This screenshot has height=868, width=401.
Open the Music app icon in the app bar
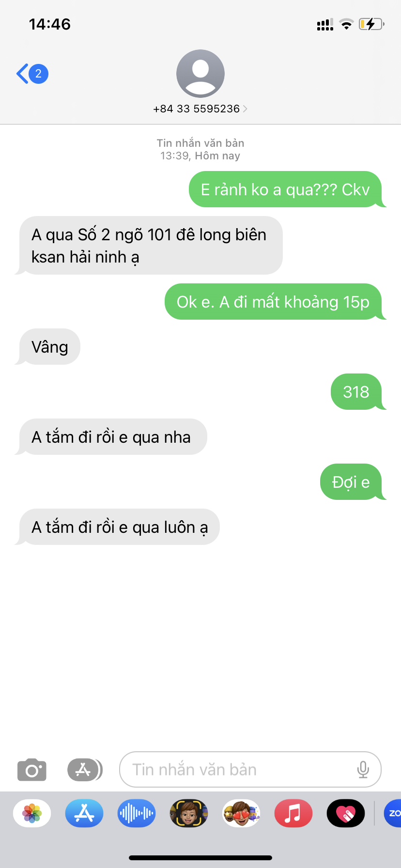293,813
